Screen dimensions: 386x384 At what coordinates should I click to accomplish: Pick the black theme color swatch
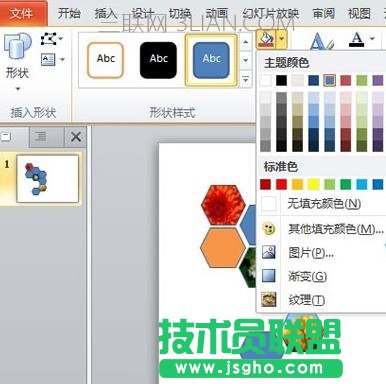pyautogui.click(x=281, y=80)
